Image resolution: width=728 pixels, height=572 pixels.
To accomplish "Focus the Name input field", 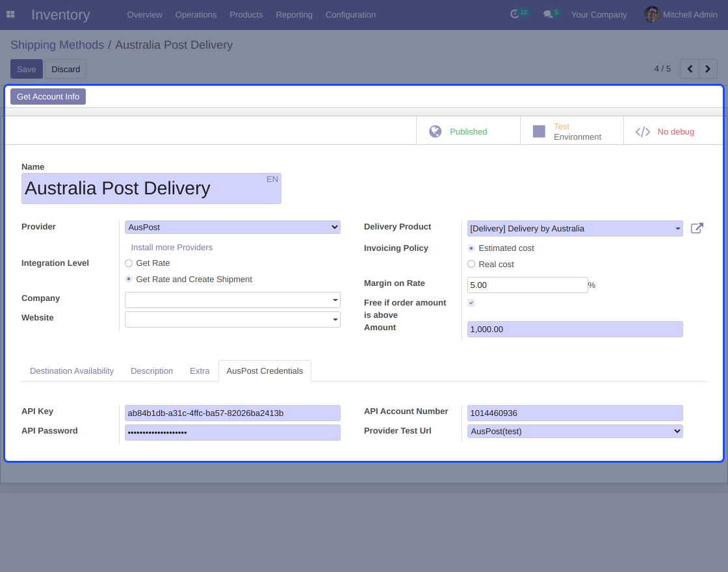I will point(151,188).
